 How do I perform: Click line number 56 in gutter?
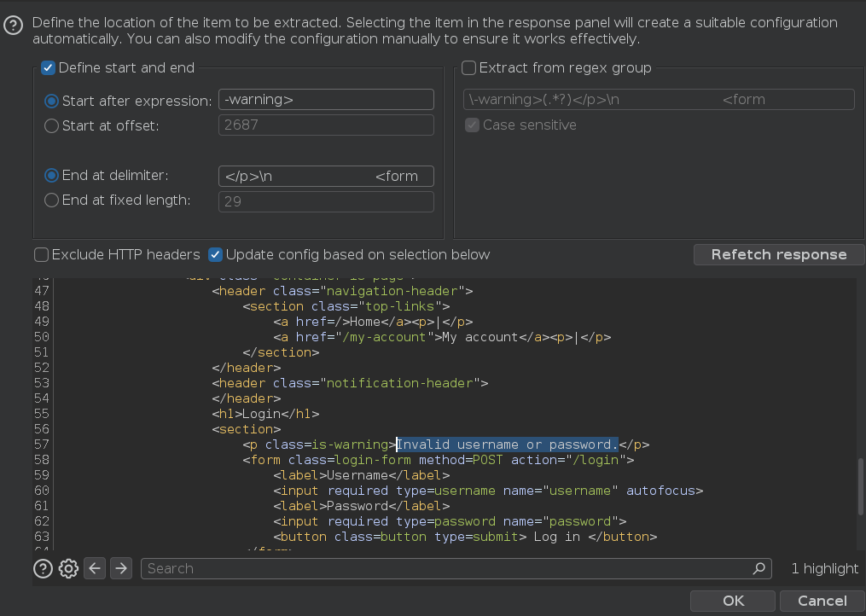coord(42,429)
